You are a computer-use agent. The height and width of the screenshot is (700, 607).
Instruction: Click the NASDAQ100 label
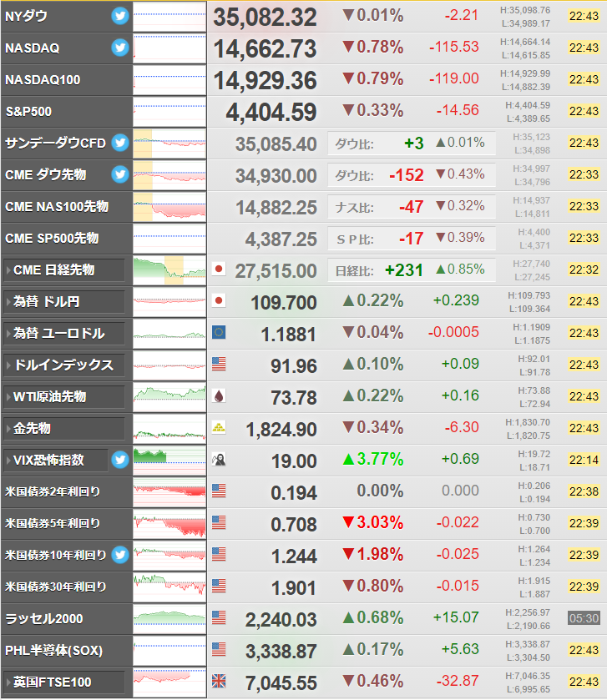pos(43,80)
